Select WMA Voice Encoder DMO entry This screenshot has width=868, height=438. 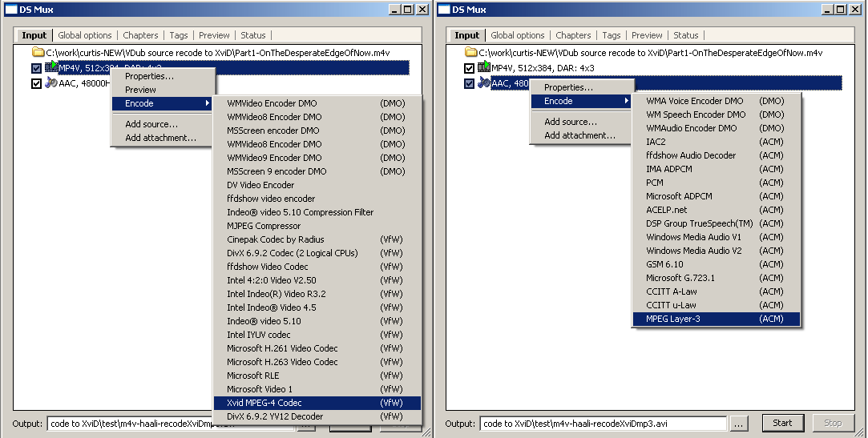point(717,101)
